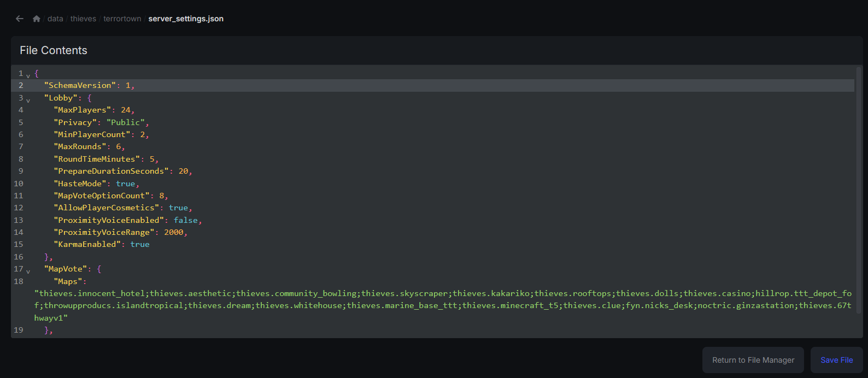Viewport: 868px width, 378px height.
Task: Click the "KarmaEnabled" key
Action: point(87,244)
